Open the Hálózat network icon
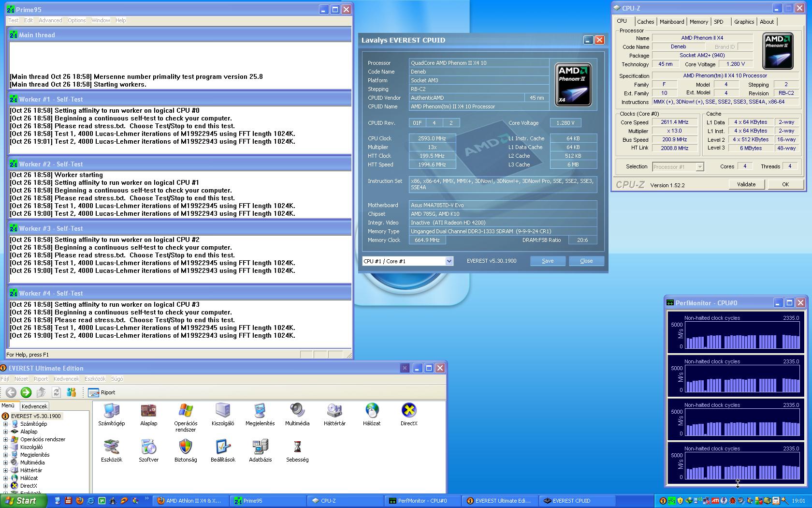Viewport: 812px width, 508px height. point(372,415)
